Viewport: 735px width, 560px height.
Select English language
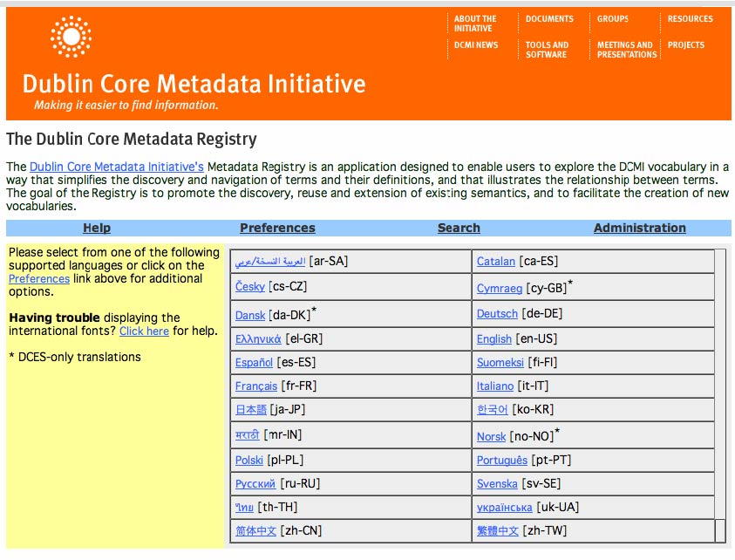494,338
